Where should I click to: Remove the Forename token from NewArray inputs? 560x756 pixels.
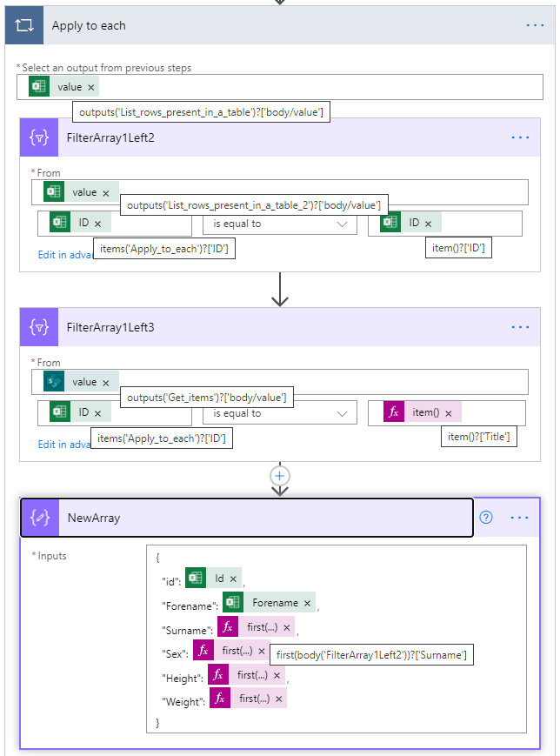307,603
